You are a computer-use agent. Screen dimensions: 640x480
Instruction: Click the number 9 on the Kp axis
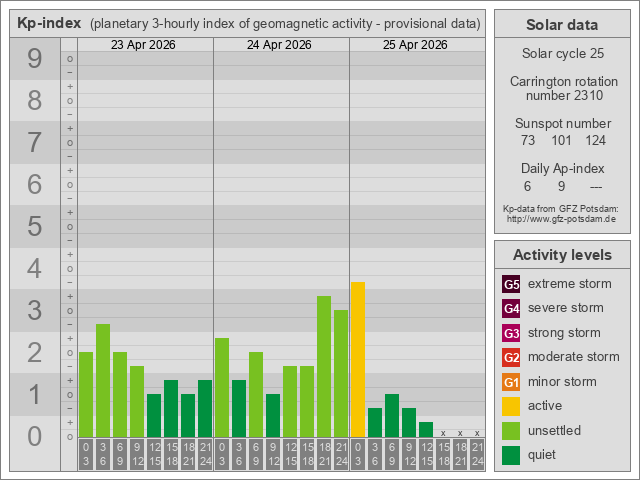[35, 59]
